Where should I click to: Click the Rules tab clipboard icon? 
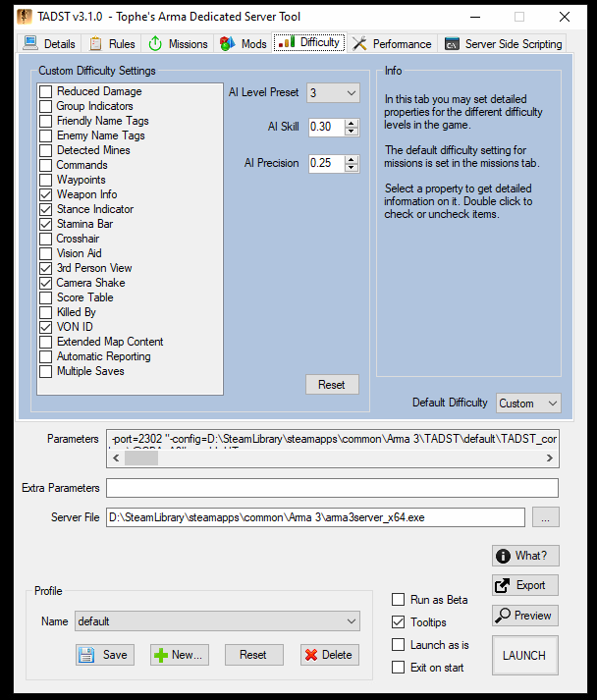pyautogui.click(x=95, y=43)
